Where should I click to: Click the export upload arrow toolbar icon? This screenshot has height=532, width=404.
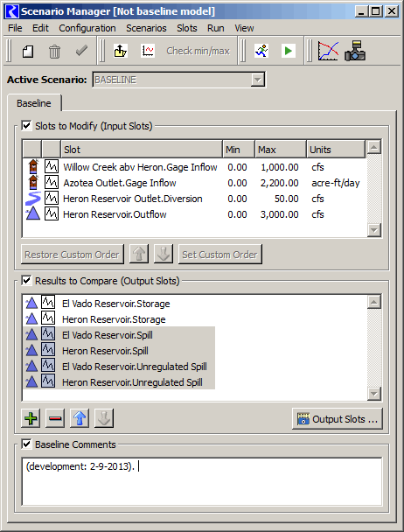121,52
